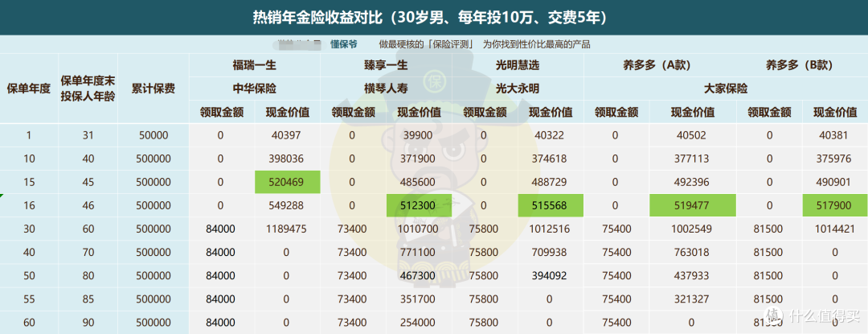Select age cell '90'
The width and height of the screenshot is (868, 334).
tap(88, 323)
